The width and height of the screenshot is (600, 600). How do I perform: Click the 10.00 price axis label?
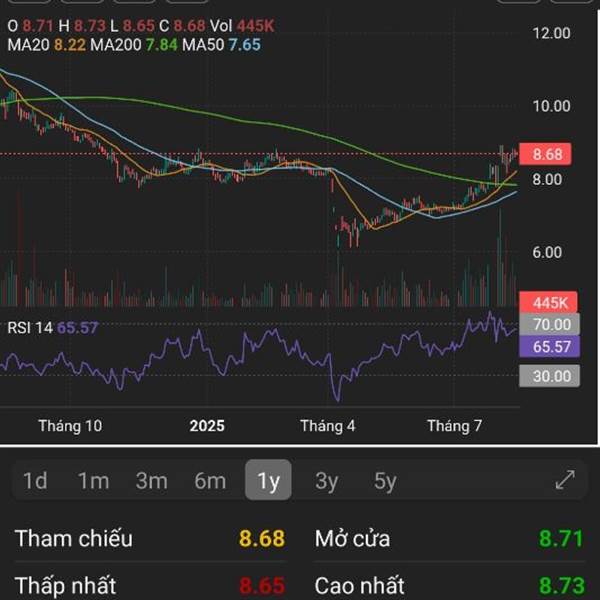[x=552, y=106]
